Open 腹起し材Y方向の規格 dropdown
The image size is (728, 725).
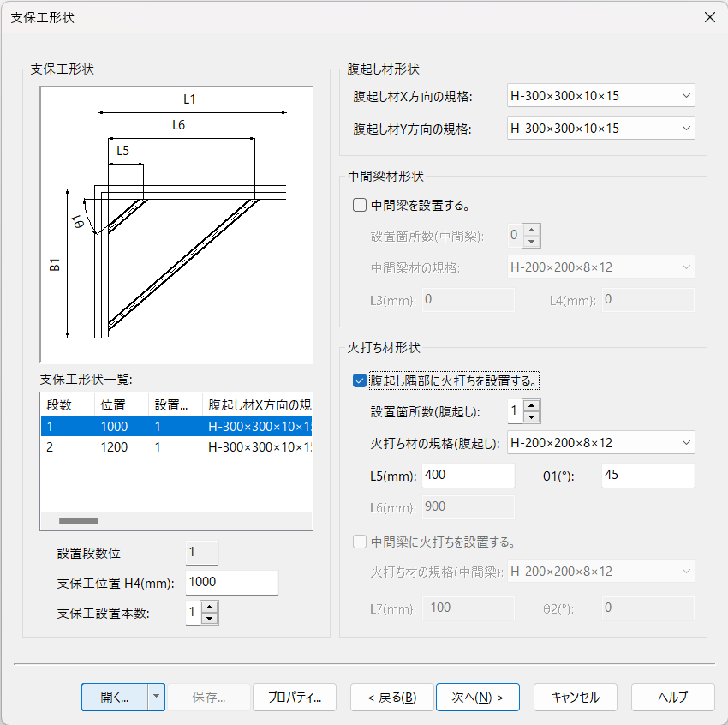600,129
